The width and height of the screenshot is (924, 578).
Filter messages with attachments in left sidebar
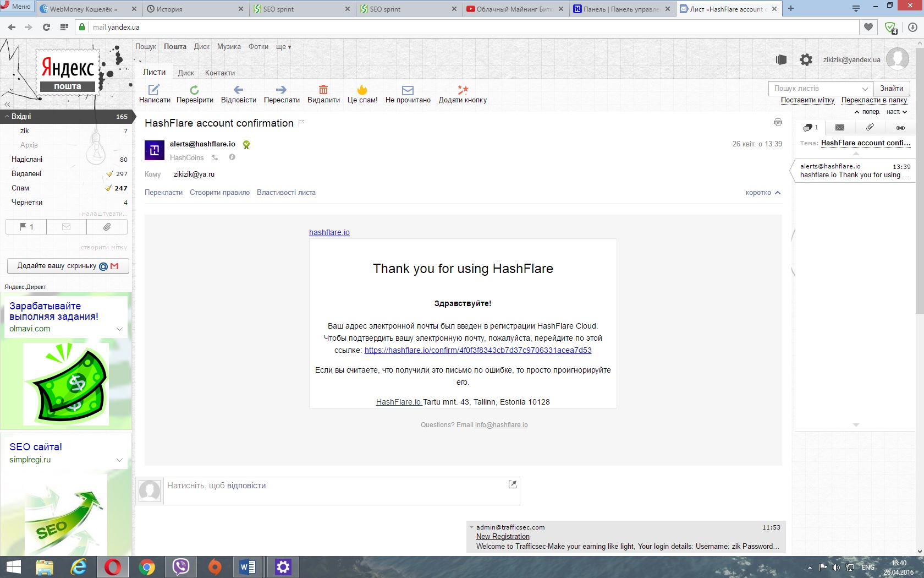tap(107, 226)
